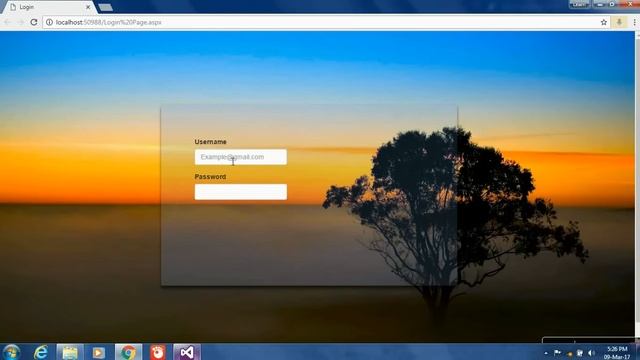Open the Chrome three-dot menu
Image resolution: width=640 pixels, height=360 pixels.
[634, 22]
